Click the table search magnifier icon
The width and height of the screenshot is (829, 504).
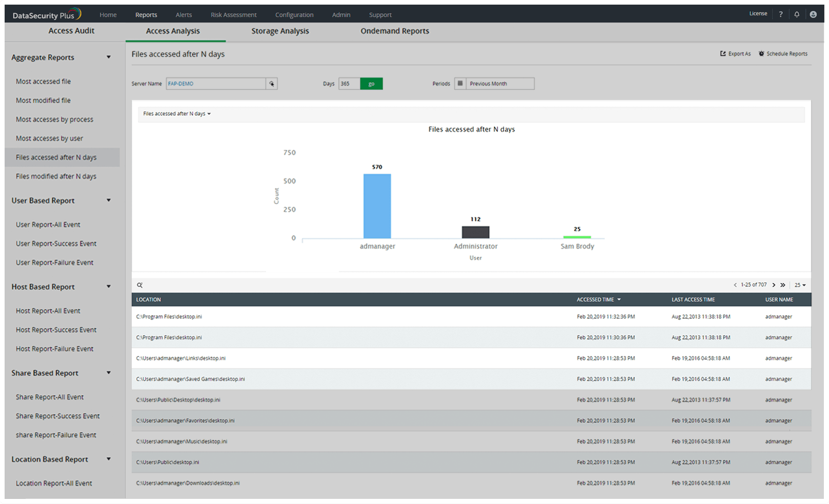click(x=139, y=285)
